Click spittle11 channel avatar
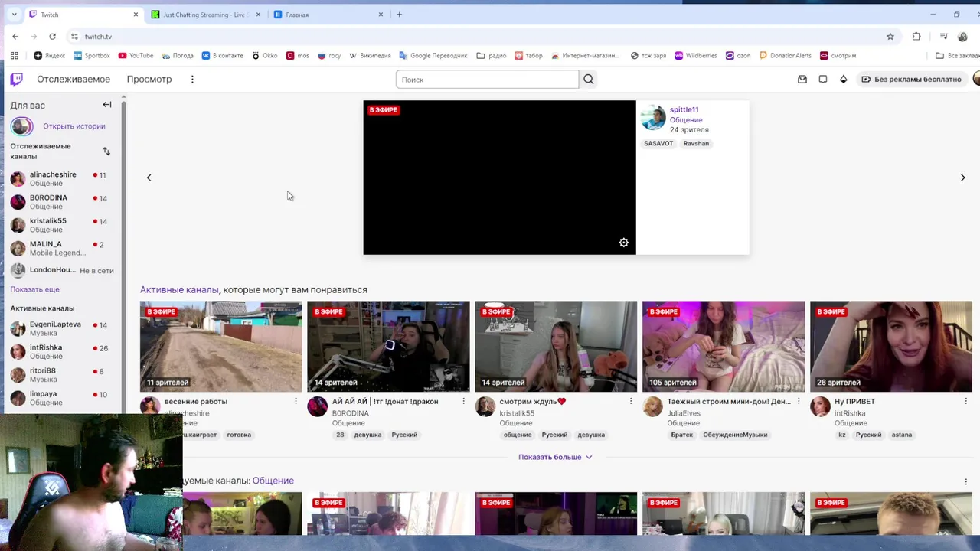 point(653,118)
